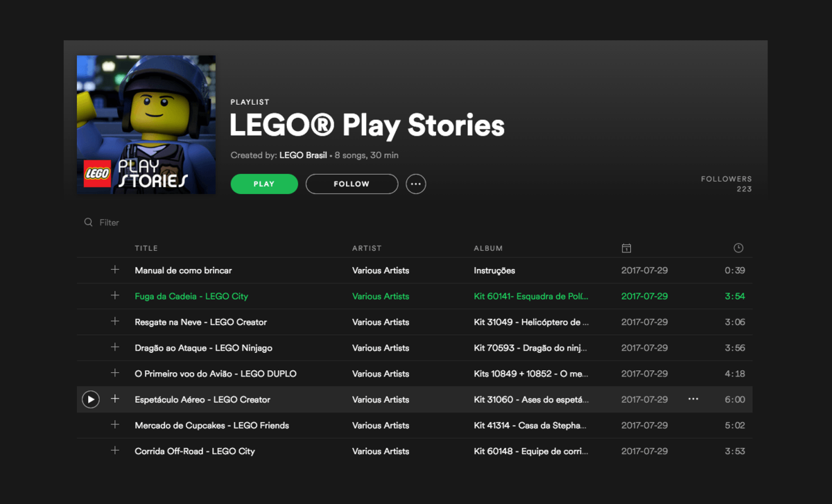Add Manual de como brincar to library
832x504 pixels.
(x=115, y=270)
